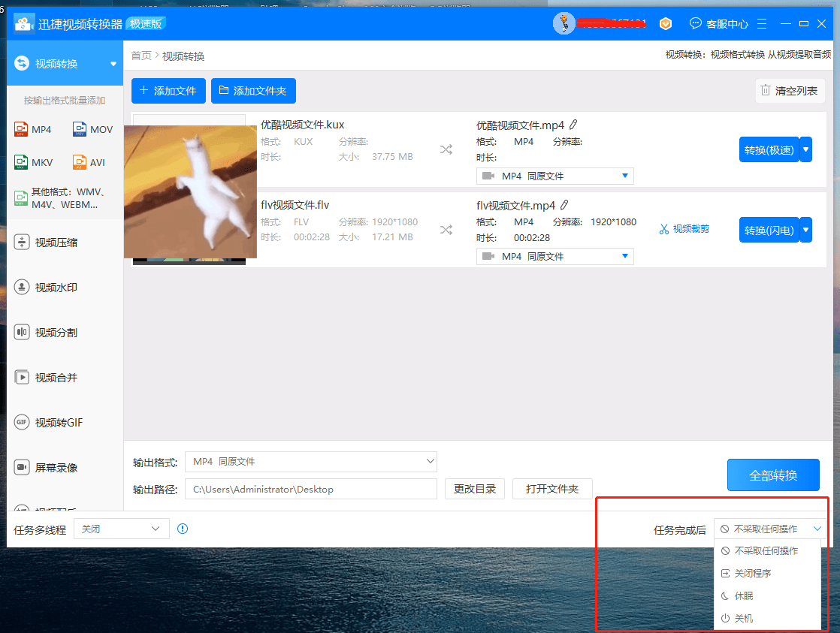Click the blue info icon near 任务多线程
840x633 pixels.
(183, 529)
